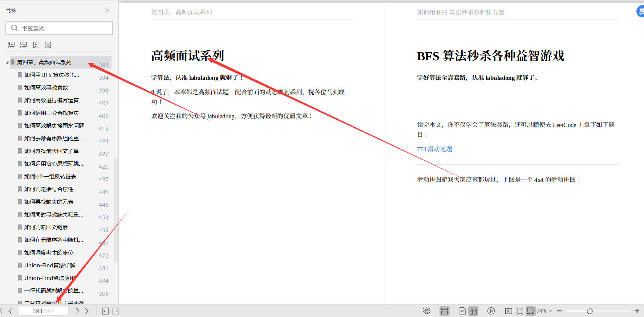The width and height of the screenshot is (644, 317).
Task: Click the bookmark search field 书签查找
Action: tap(59, 28)
